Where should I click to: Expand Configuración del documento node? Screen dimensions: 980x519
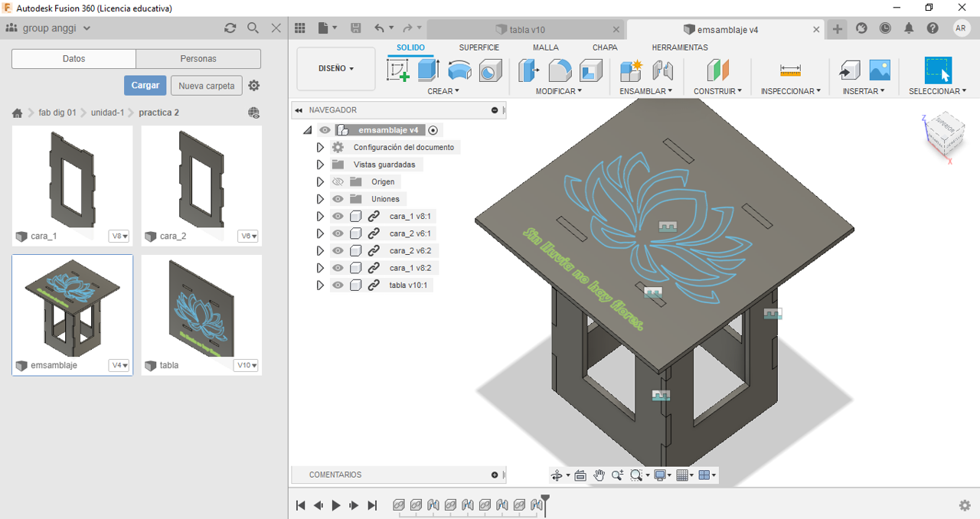click(x=320, y=147)
